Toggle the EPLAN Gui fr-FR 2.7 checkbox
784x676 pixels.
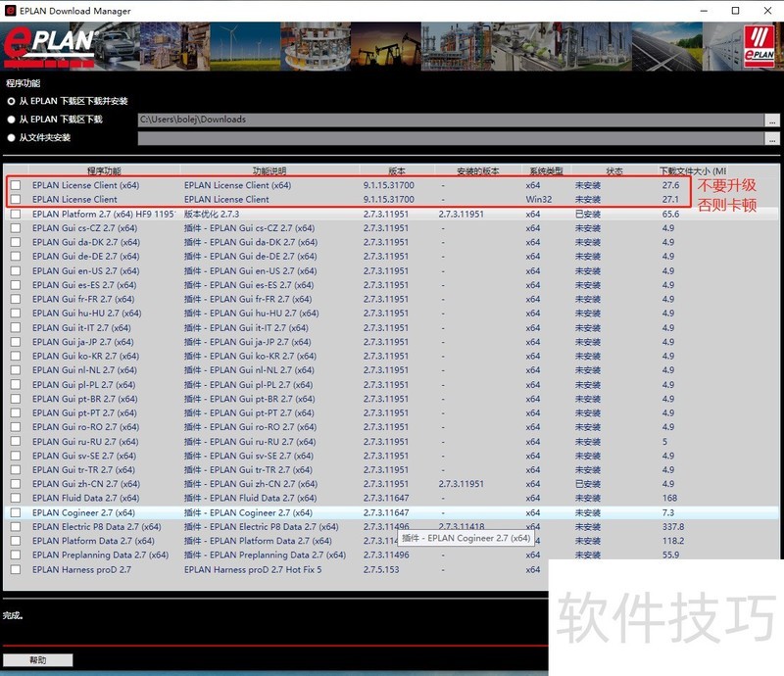pyautogui.click(x=16, y=299)
